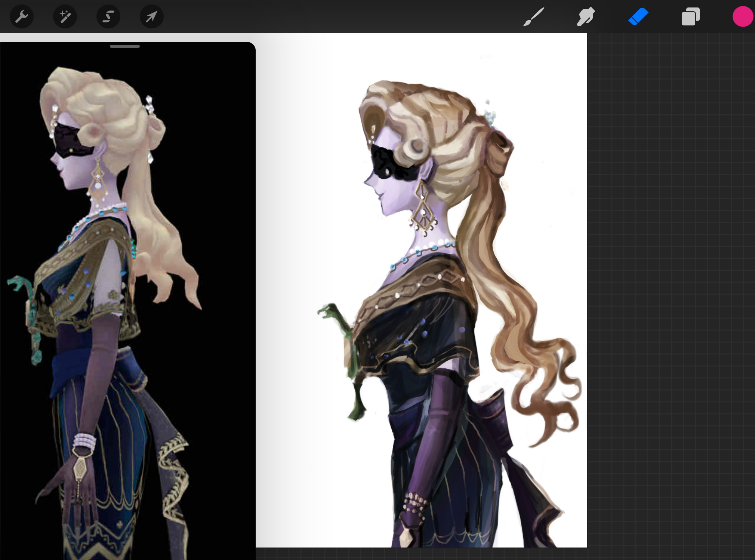The height and width of the screenshot is (560, 755).
Task: Tap the reference window grab handle
Action: [125, 46]
